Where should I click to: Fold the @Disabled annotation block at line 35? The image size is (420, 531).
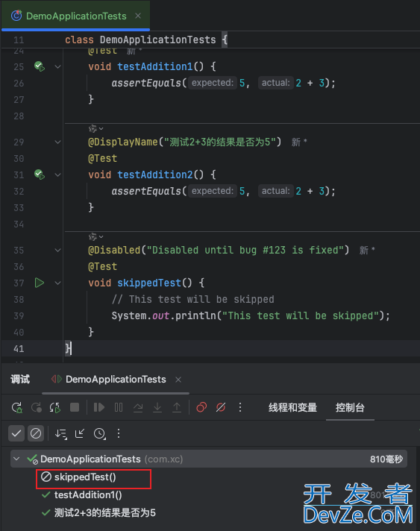point(58,251)
